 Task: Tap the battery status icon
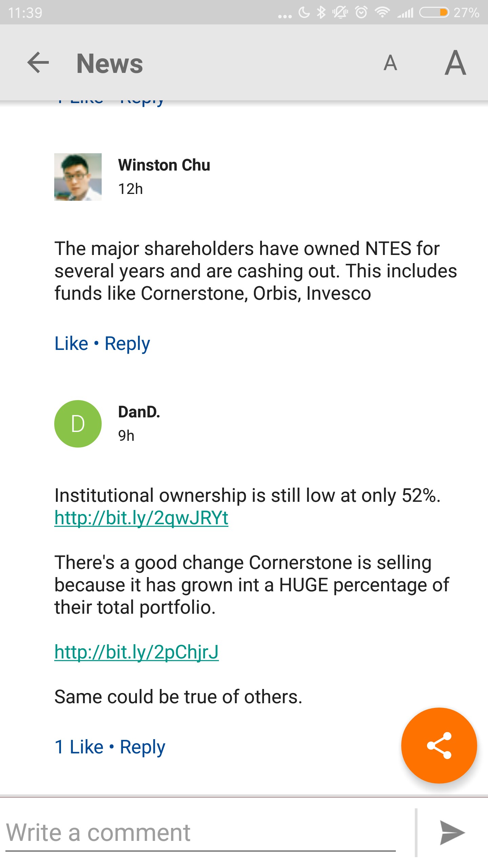pyautogui.click(x=434, y=13)
